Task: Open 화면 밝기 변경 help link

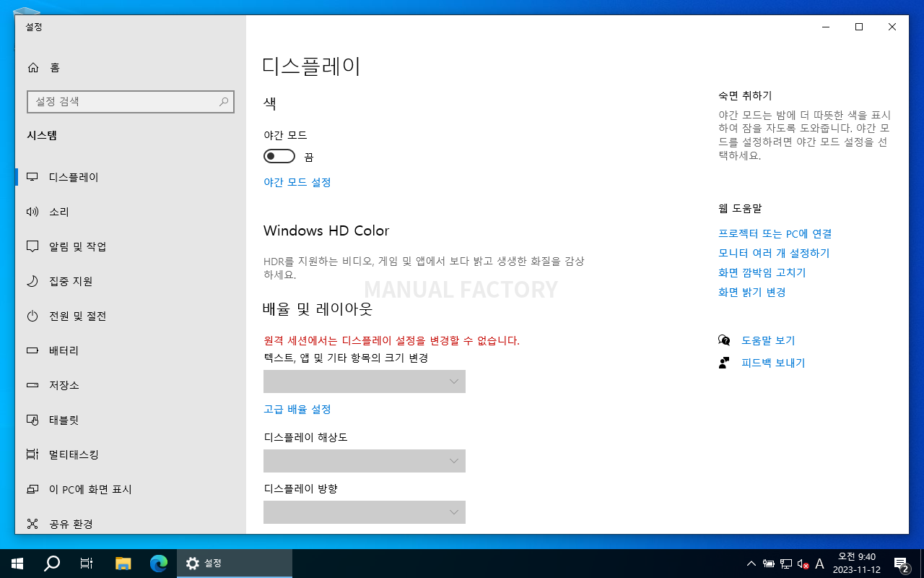Action: 751,293
